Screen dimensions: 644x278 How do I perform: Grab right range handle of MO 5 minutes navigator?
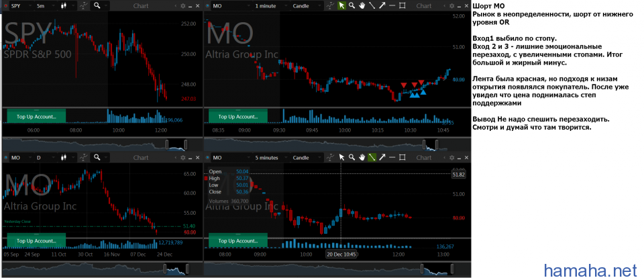click(453, 269)
